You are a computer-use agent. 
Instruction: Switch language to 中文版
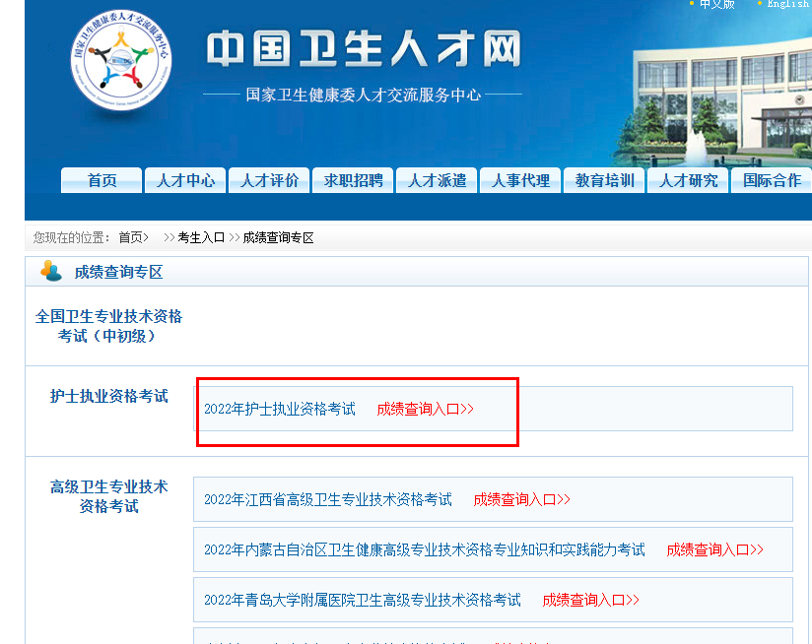click(716, 4)
